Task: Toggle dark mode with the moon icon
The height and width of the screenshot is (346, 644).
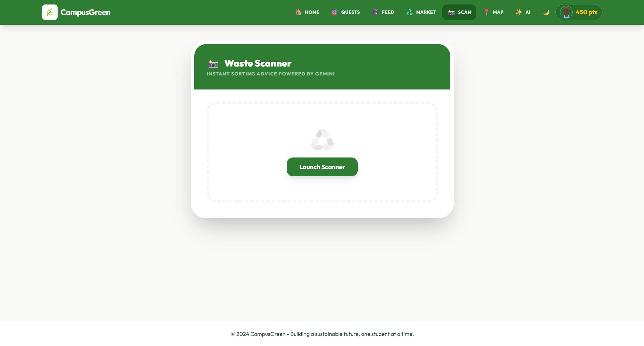Action: (x=546, y=12)
